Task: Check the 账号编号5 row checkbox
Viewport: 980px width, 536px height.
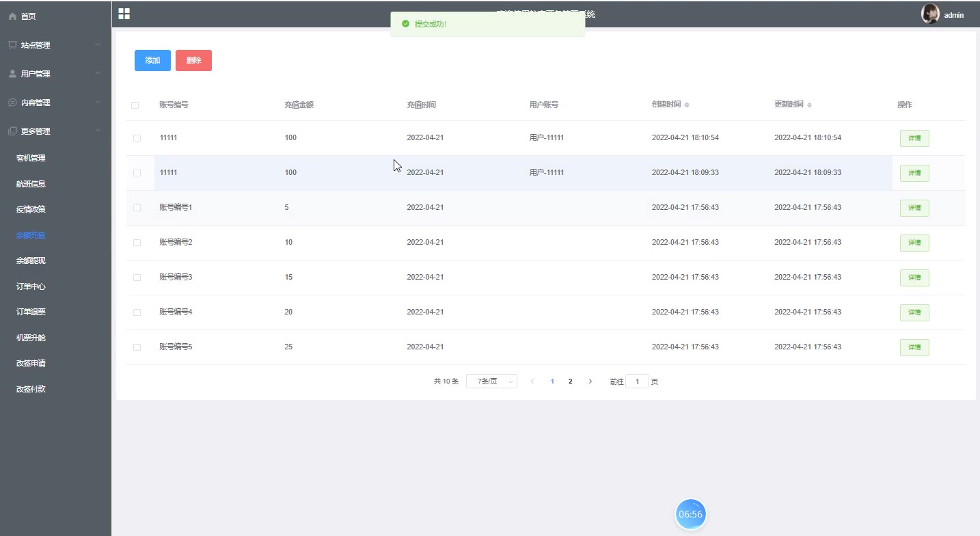Action: (x=137, y=347)
